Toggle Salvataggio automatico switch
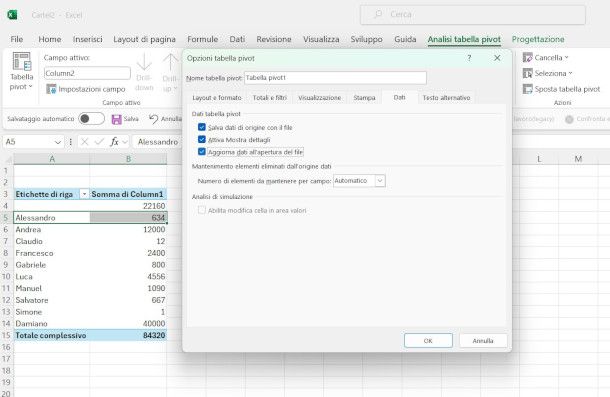The height and width of the screenshot is (397, 610). point(91,119)
